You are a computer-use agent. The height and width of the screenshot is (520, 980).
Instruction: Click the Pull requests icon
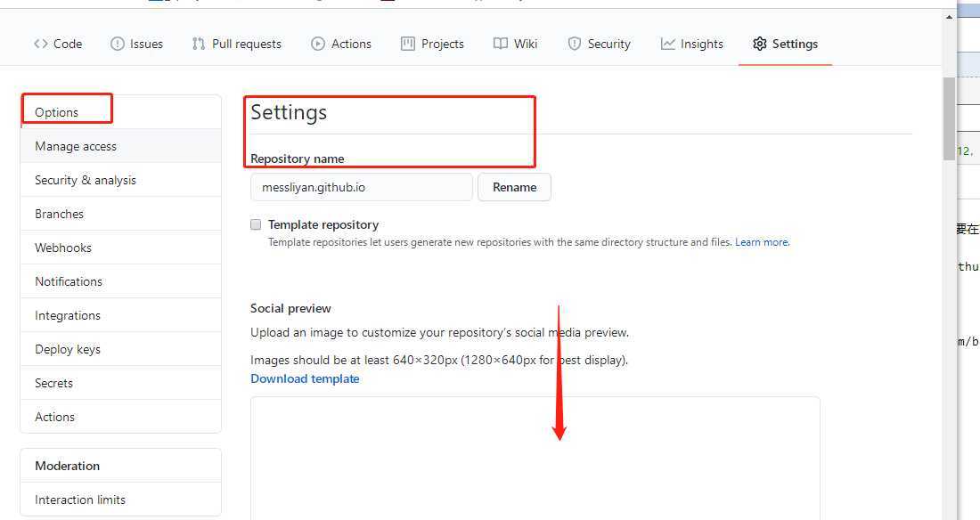click(x=199, y=44)
